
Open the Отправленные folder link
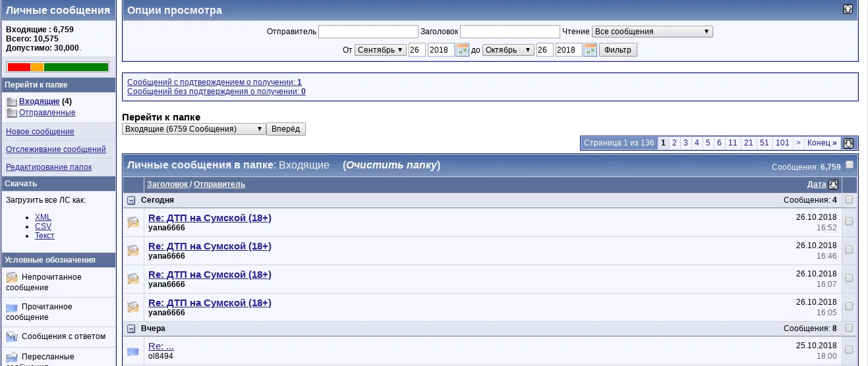click(x=47, y=113)
